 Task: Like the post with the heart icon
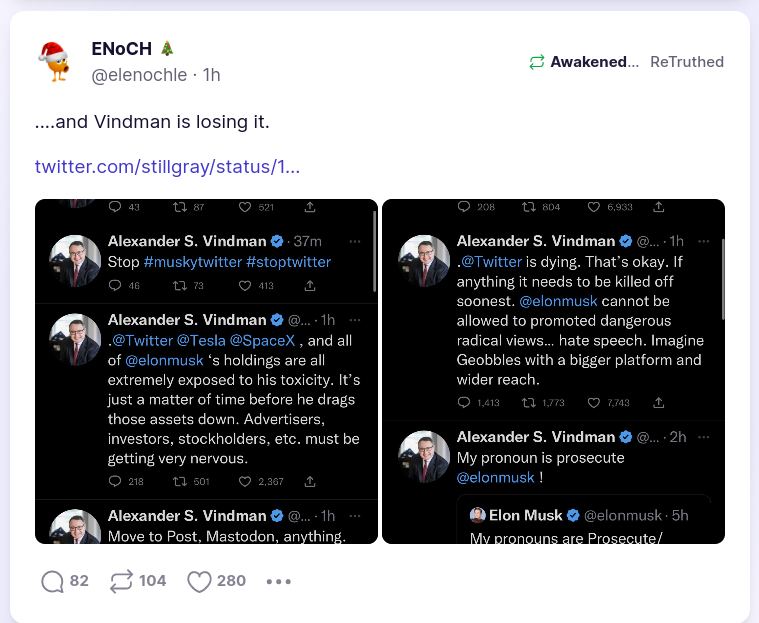(x=200, y=581)
